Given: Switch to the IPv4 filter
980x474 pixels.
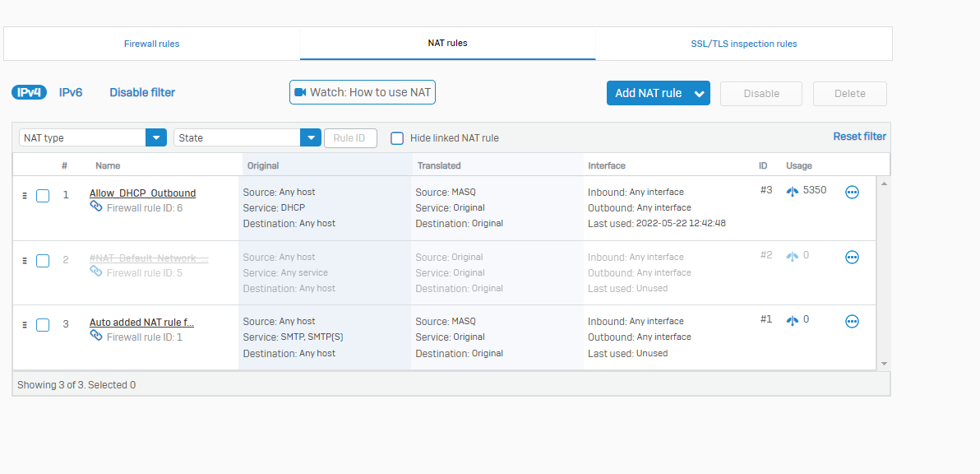Looking at the screenshot, I should (x=30, y=92).
